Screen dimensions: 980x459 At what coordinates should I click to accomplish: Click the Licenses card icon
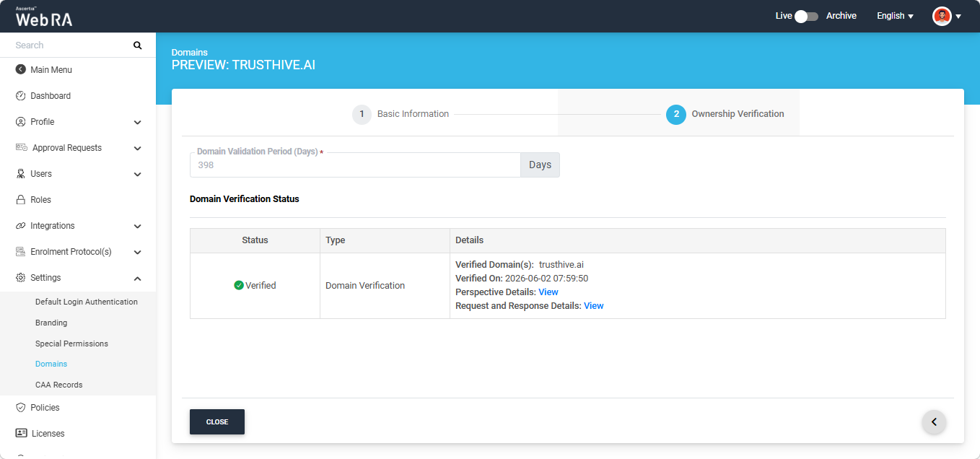pyautogui.click(x=21, y=434)
